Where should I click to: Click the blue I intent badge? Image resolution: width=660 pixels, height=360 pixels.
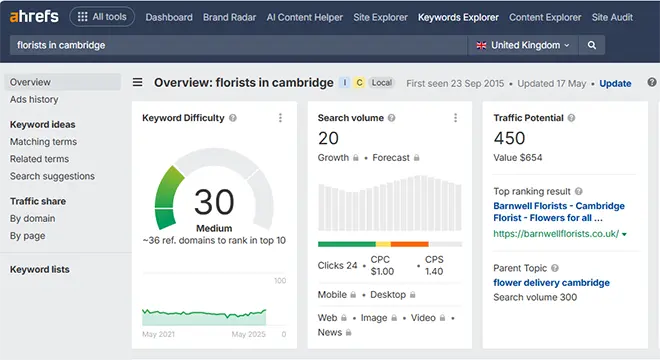point(344,83)
